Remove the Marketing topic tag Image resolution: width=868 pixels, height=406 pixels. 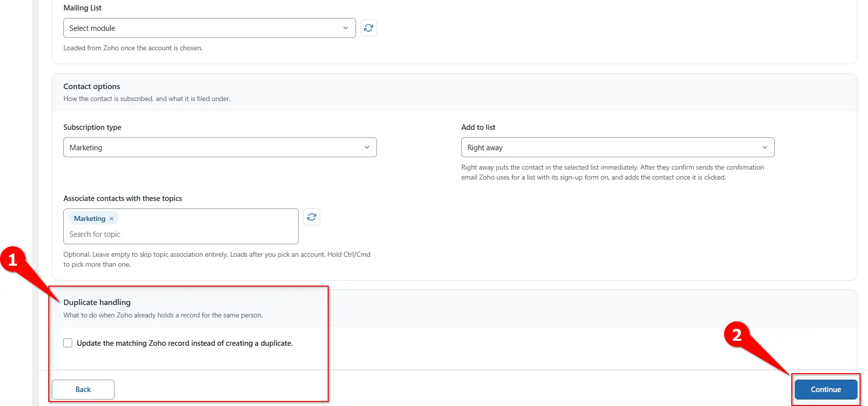[x=112, y=218]
